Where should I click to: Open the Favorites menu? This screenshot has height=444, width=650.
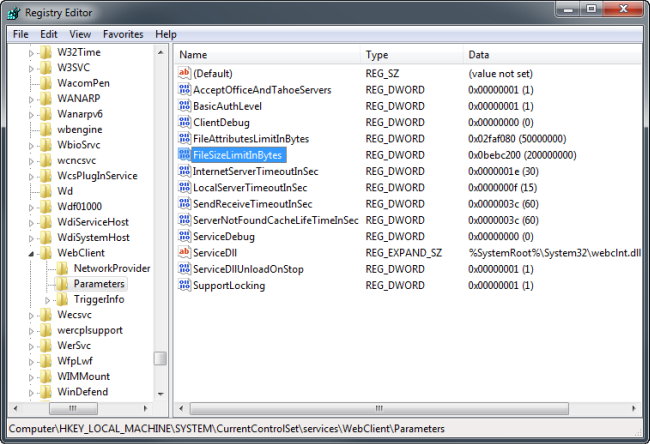coord(123,34)
